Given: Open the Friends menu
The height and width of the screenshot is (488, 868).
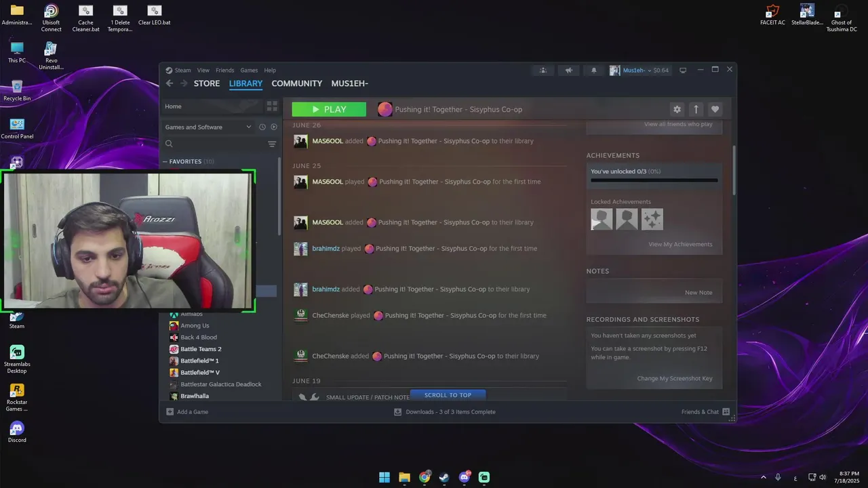Looking at the screenshot, I should [x=224, y=70].
